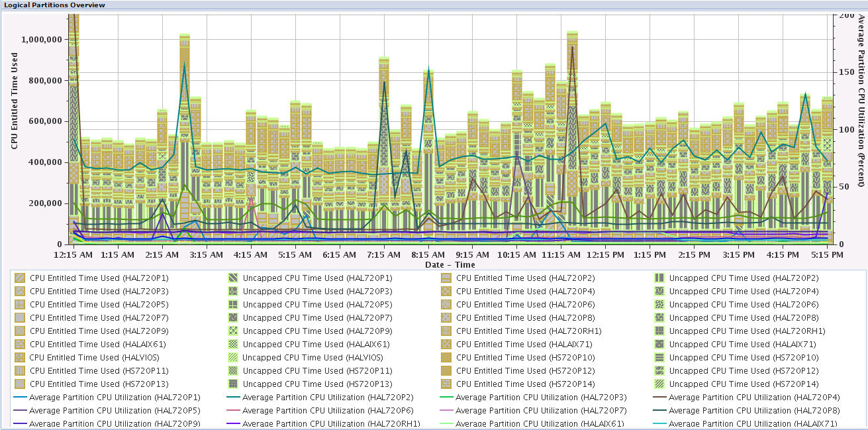Image resolution: width=868 pixels, height=430 pixels.
Task: Click the CPU Entitled Time Used (HALVIOS) legend icon
Action: pyautogui.click(x=20, y=358)
